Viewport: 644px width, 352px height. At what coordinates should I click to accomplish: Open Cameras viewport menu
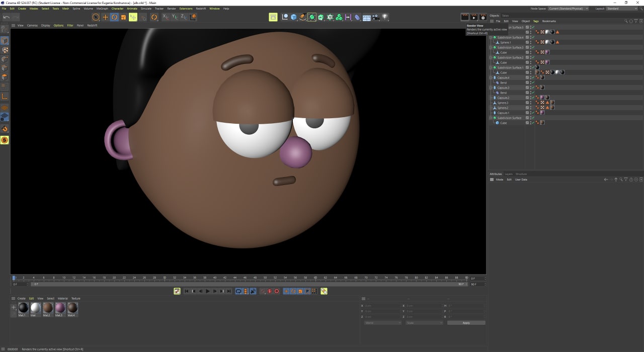tap(32, 25)
